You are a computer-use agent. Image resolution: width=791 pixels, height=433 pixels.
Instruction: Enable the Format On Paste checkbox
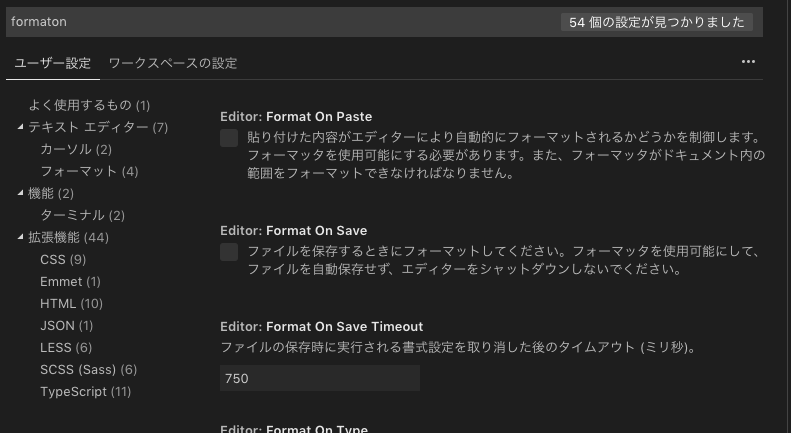click(229, 138)
